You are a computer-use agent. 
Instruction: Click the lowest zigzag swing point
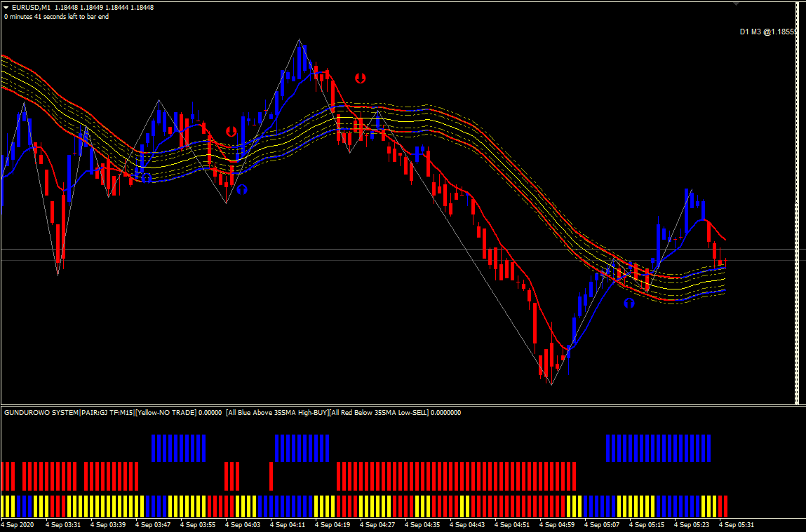(x=551, y=384)
